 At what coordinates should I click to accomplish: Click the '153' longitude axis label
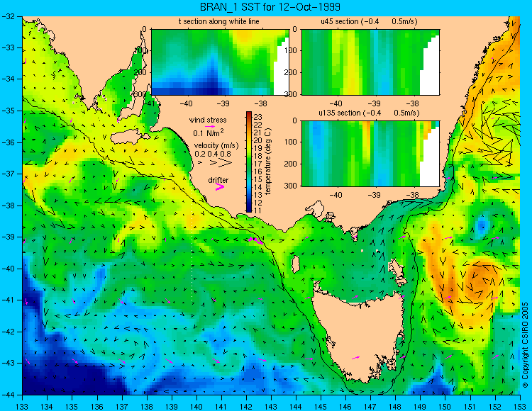(x=520, y=406)
